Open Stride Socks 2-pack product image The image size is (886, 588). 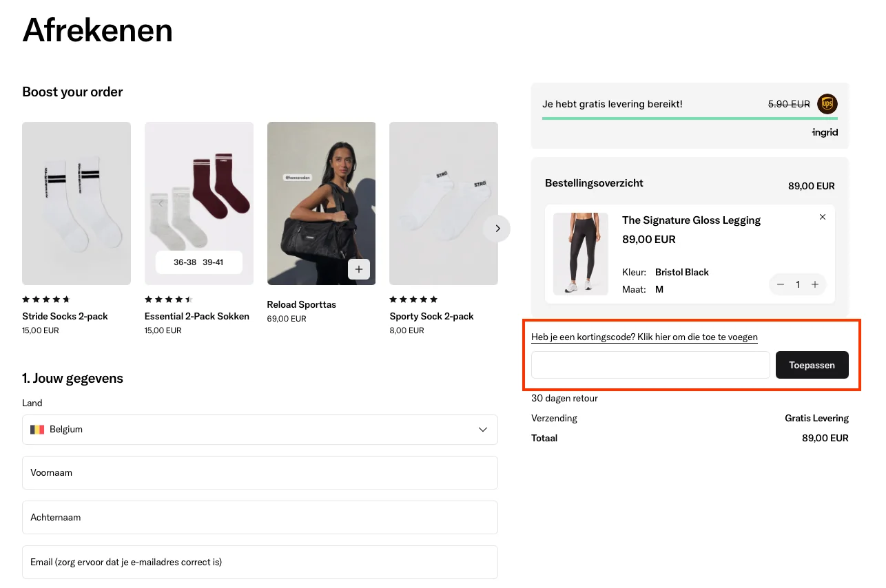pyautogui.click(x=76, y=203)
